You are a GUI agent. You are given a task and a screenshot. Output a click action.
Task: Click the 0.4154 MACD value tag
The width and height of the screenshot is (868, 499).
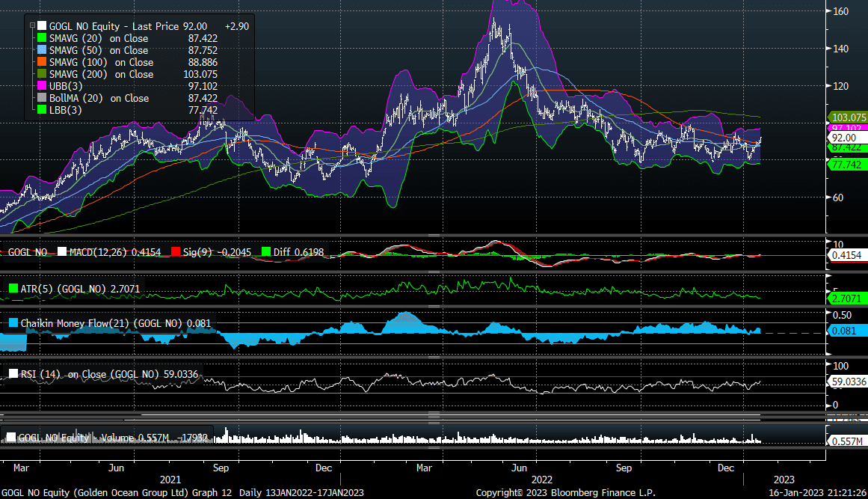tap(847, 255)
